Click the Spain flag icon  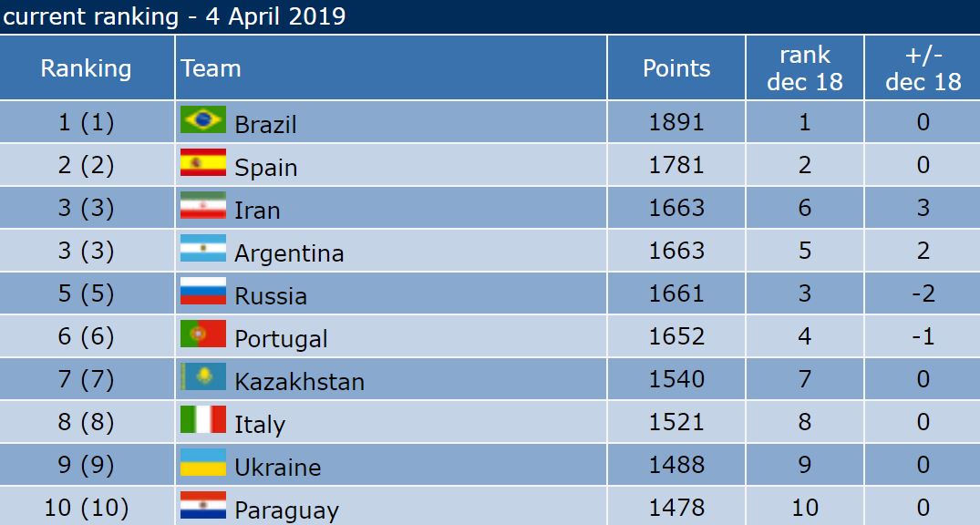pos(203,162)
